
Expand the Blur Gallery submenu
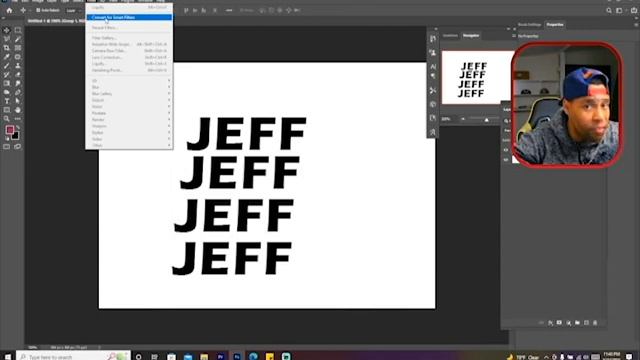click(x=130, y=93)
